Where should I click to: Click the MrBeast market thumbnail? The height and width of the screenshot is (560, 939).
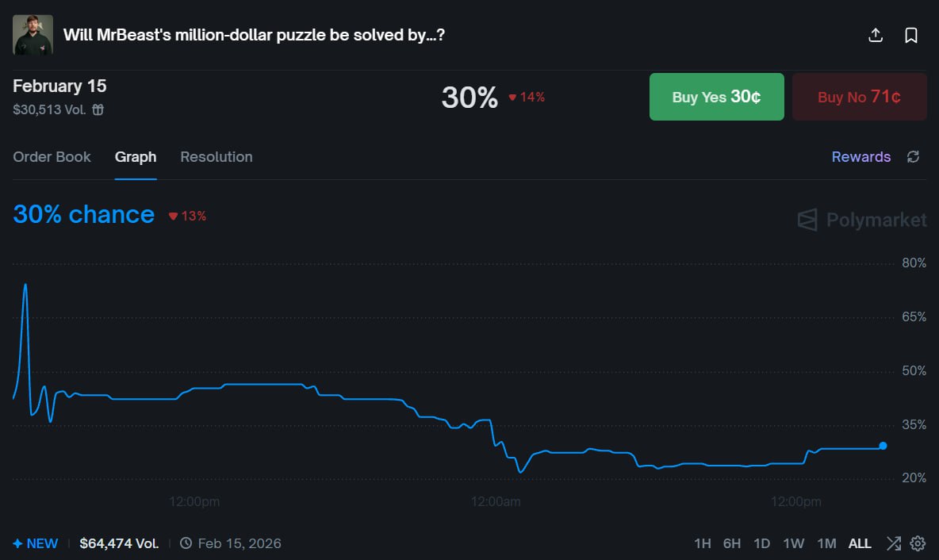click(x=33, y=35)
